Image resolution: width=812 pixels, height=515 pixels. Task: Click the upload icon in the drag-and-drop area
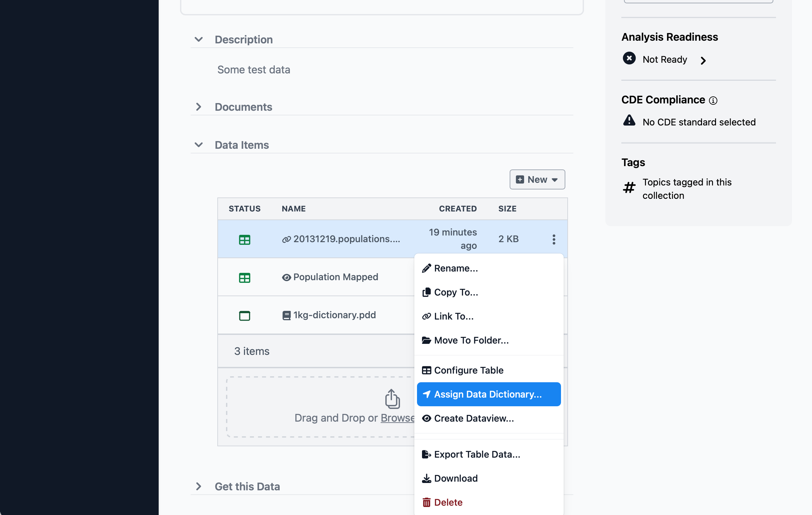[x=391, y=399]
